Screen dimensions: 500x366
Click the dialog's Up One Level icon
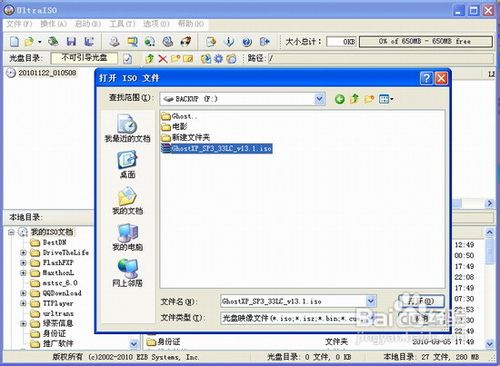pyautogui.click(x=355, y=99)
